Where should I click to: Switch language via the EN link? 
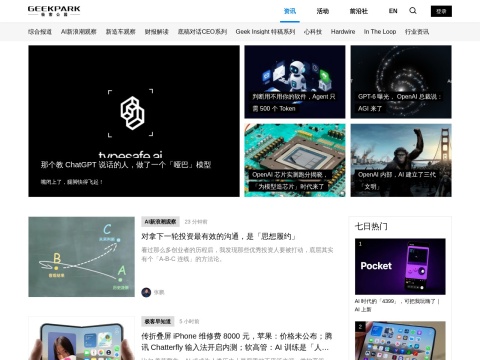[393, 11]
